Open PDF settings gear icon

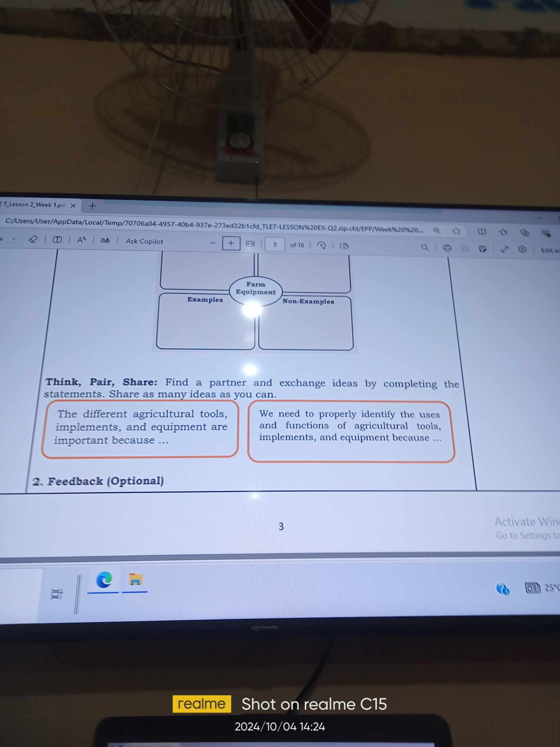522,249
